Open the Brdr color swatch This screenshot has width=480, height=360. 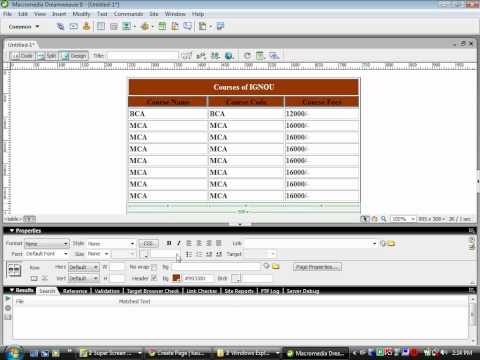tap(236, 278)
